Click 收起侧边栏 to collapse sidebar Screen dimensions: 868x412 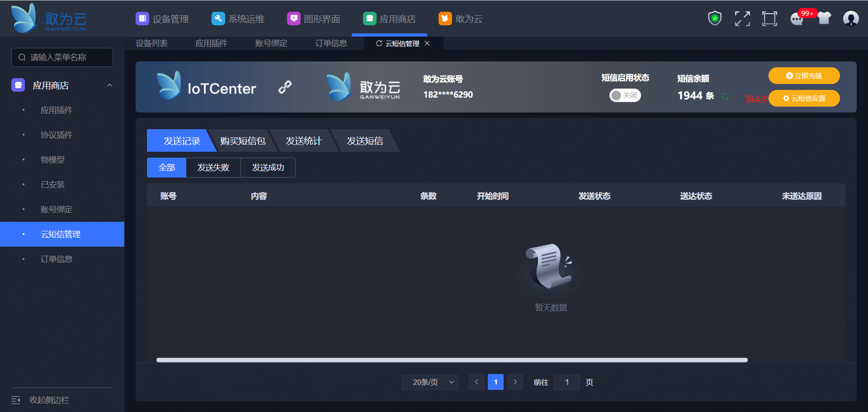(49, 400)
